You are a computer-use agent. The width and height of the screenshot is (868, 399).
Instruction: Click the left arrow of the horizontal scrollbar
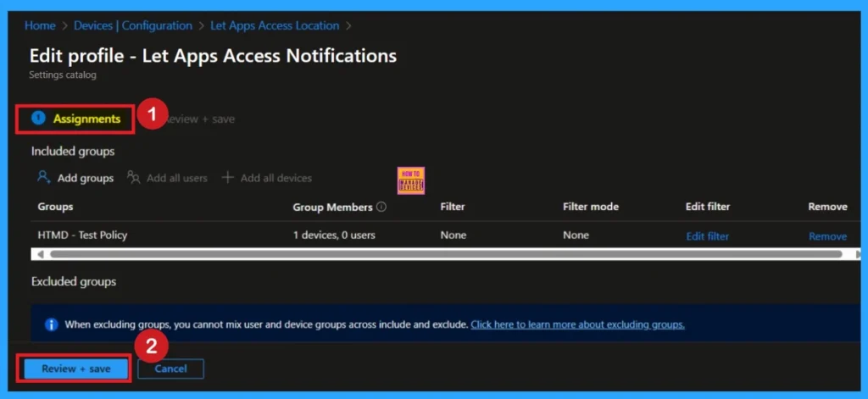pos(37,253)
